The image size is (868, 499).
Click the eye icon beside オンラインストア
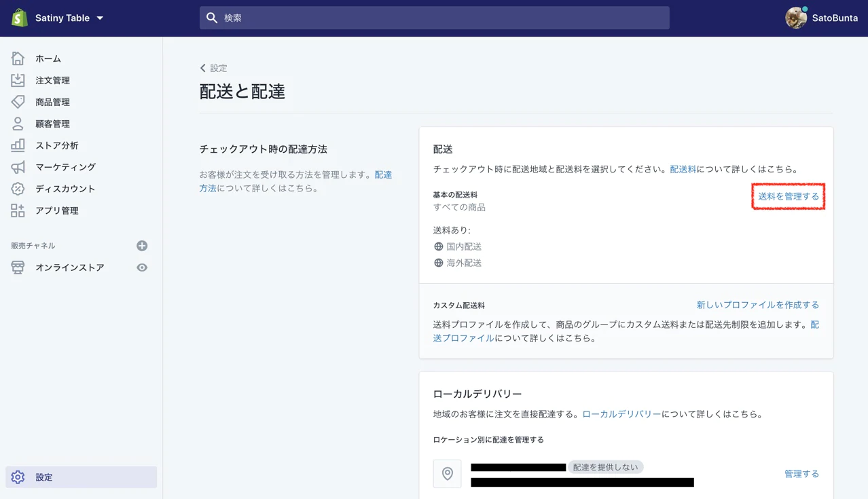(142, 267)
